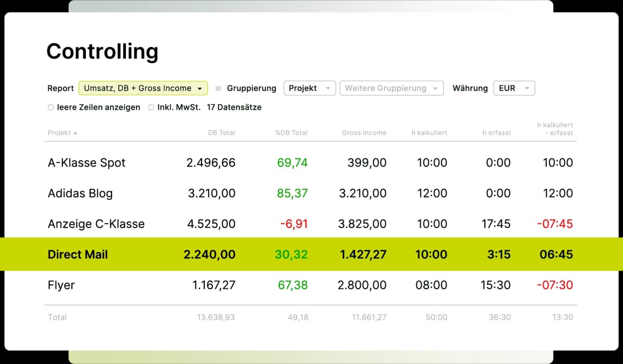
Task: Click the sort arrow next to Projekt header
Action: tap(76, 133)
